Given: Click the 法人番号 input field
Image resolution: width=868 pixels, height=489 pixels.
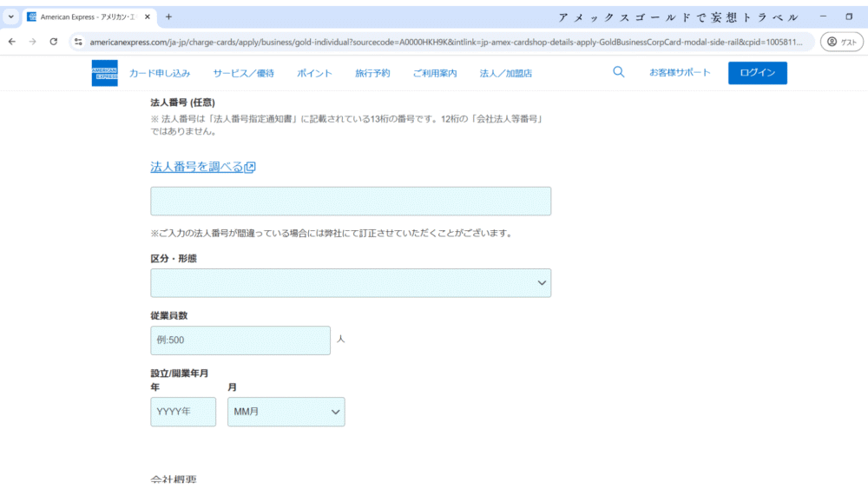Looking at the screenshot, I should (351, 201).
